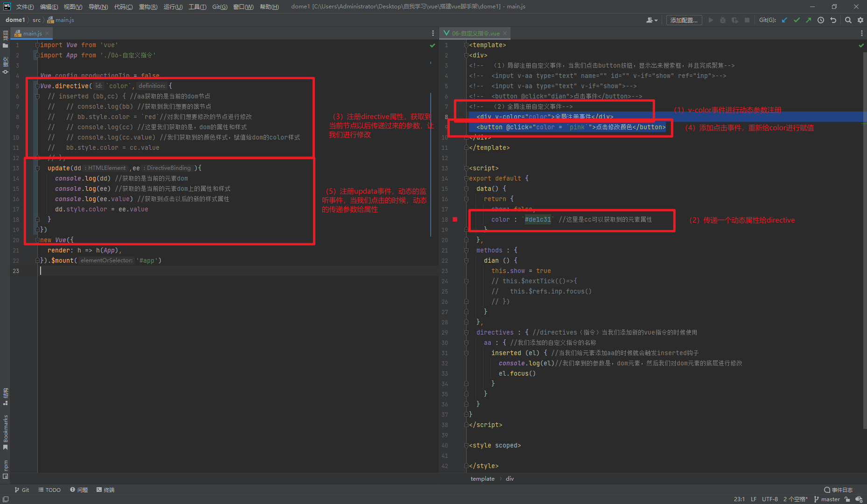867x504 pixels.
Task: Collapse the directives block fold on line 29
Action: click(466, 332)
